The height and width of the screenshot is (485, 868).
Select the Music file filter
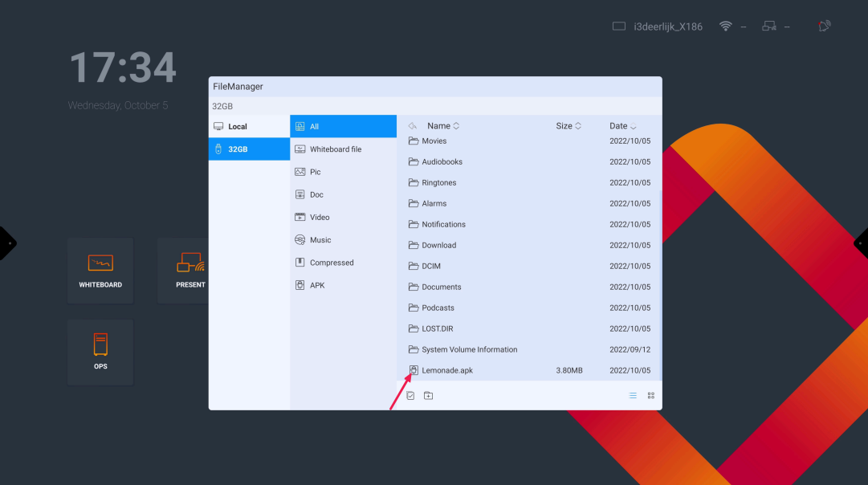pos(319,239)
